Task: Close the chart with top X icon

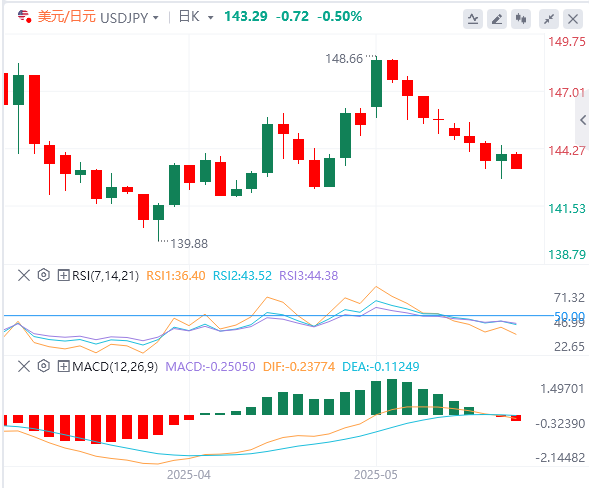Action: [573, 19]
